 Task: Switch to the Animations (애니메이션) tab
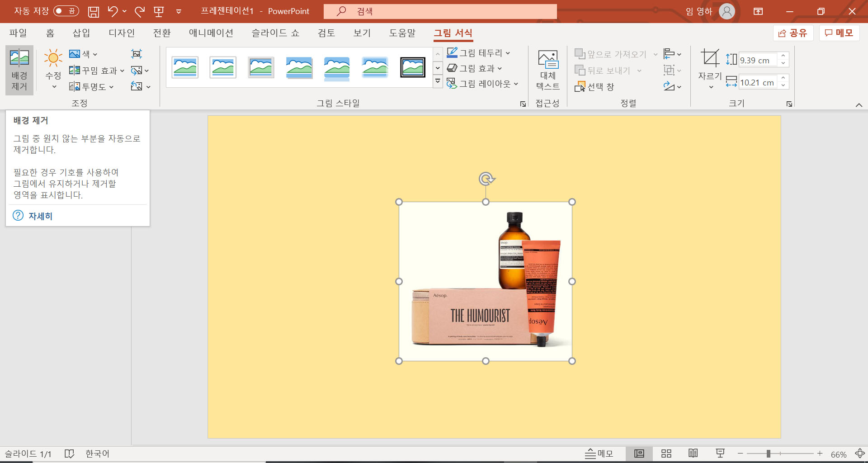[x=211, y=33]
